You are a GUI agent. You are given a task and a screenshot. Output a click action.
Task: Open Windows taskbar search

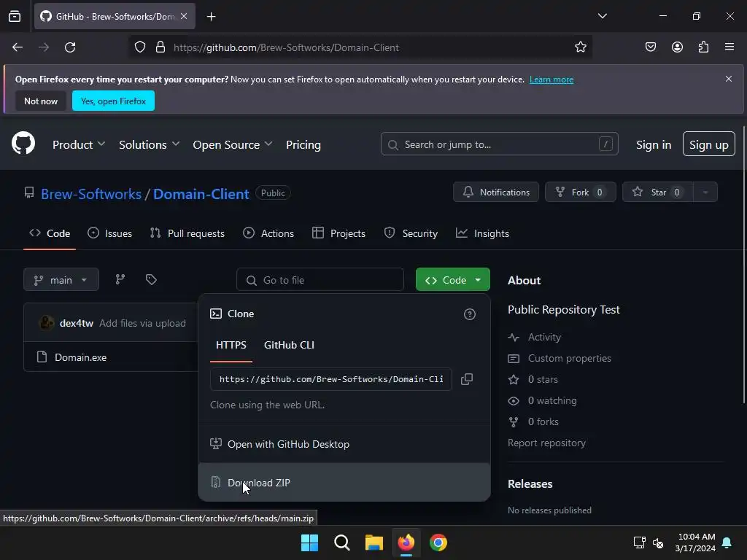click(x=342, y=542)
